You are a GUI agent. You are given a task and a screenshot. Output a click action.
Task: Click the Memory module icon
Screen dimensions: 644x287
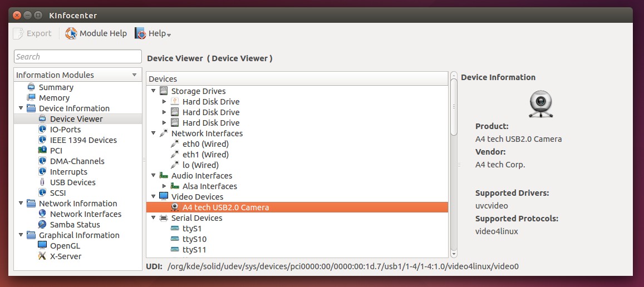(31, 98)
